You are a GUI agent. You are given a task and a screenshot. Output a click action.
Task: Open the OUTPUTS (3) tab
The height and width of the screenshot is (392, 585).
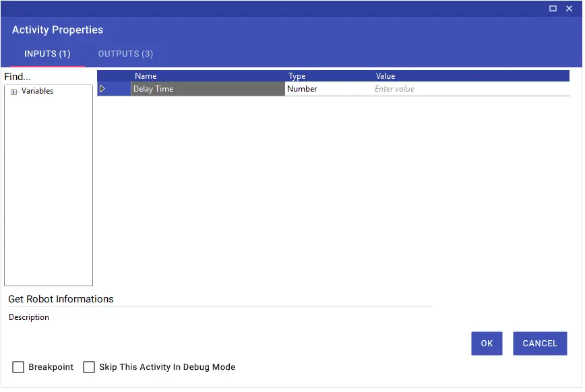(125, 54)
